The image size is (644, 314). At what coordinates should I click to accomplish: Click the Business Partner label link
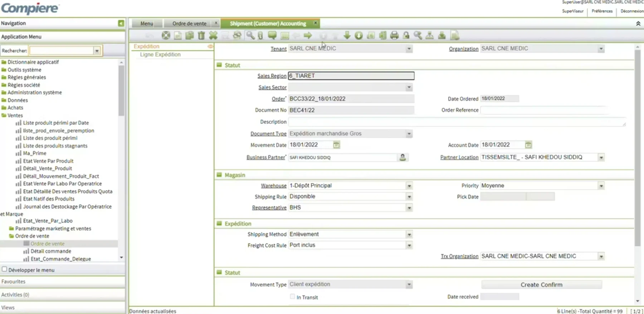[266, 157]
